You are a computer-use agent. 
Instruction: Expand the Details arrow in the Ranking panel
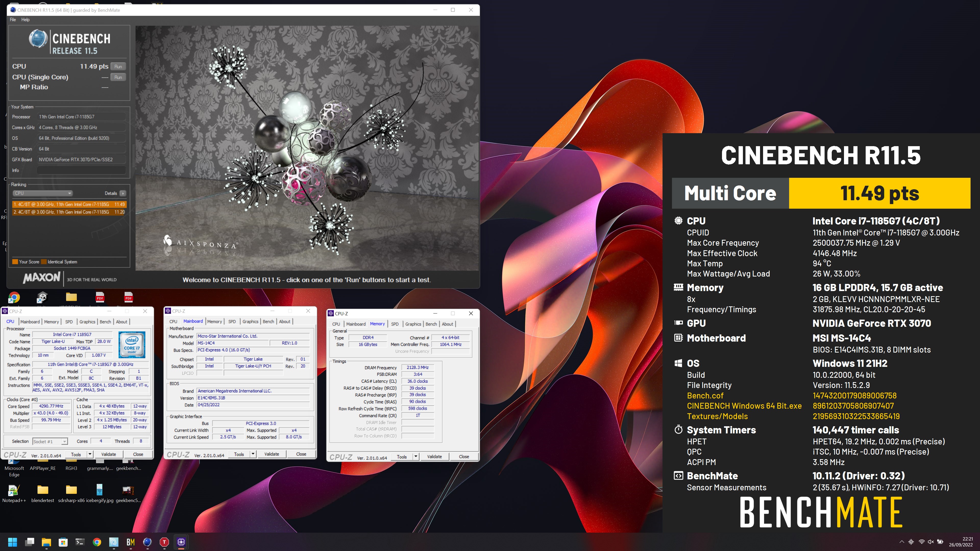pos(122,193)
